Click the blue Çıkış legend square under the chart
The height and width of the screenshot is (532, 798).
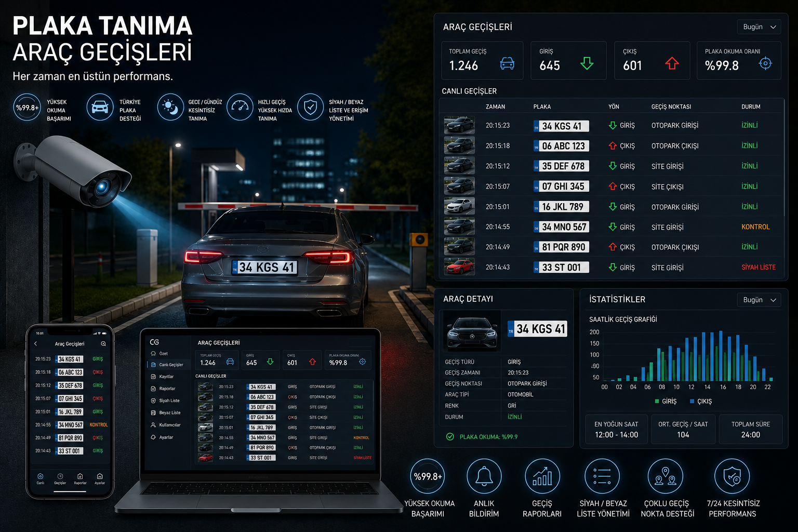pos(692,401)
